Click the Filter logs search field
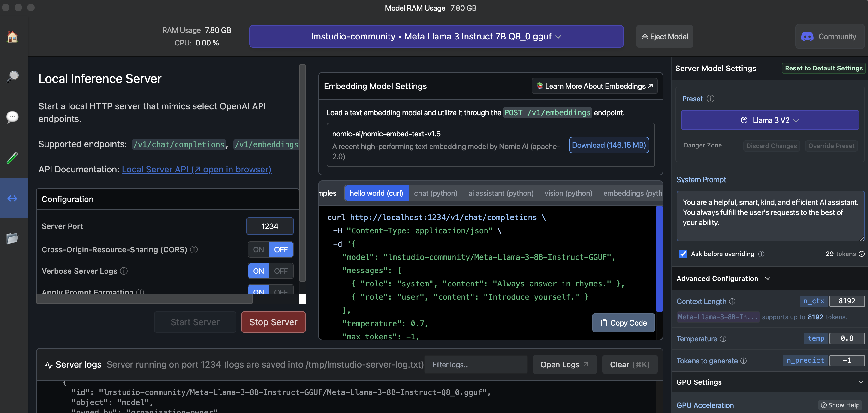The height and width of the screenshot is (413, 868). (x=476, y=364)
